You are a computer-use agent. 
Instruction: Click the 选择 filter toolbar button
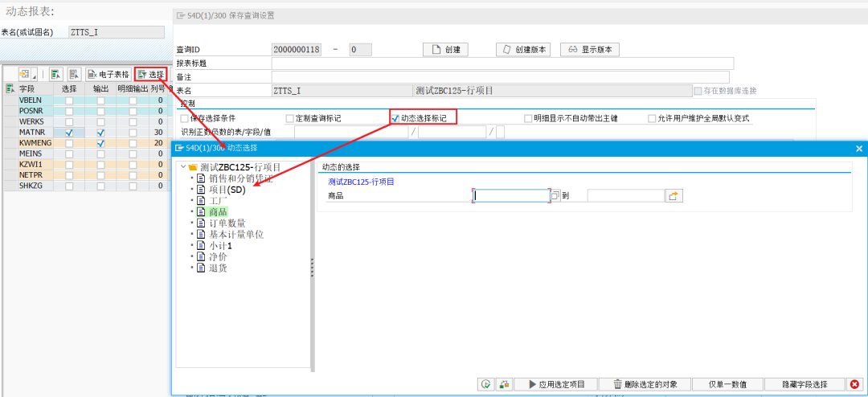pyautogui.click(x=151, y=74)
